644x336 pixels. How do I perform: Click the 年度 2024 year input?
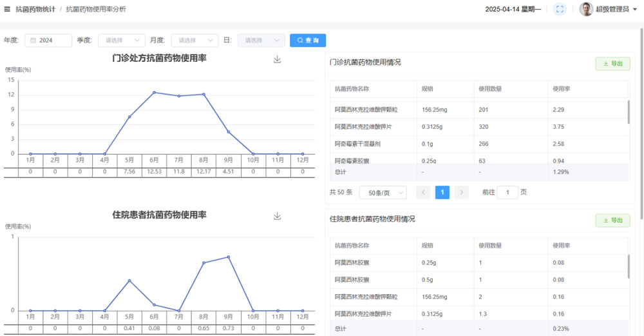[x=48, y=40]
